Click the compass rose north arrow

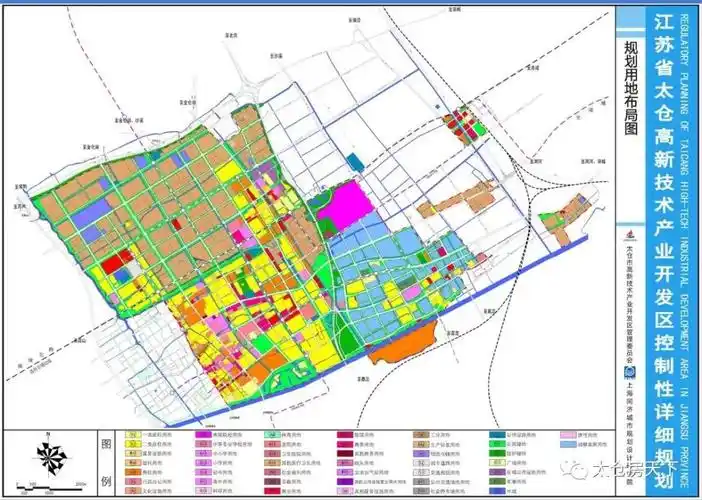50,456
